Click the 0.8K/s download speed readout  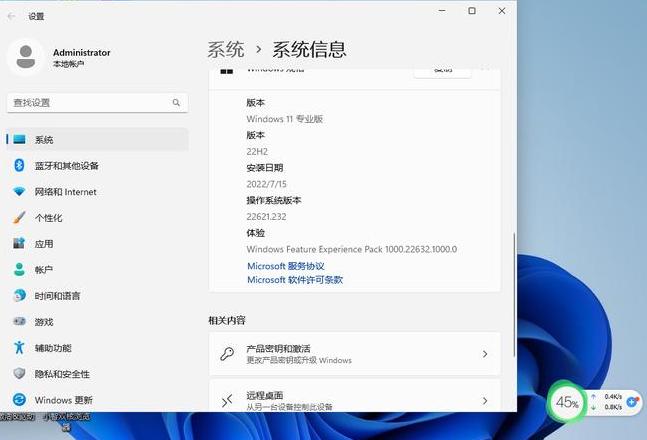coord(613,407)
